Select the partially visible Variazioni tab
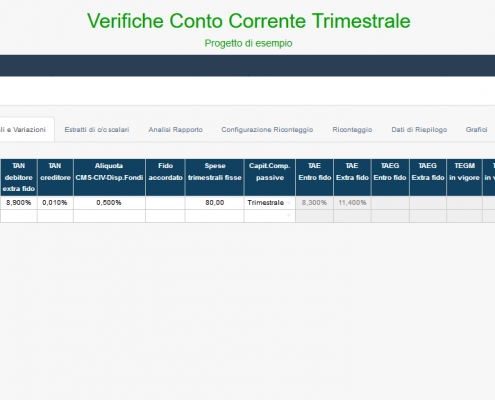 coord(27,130)
